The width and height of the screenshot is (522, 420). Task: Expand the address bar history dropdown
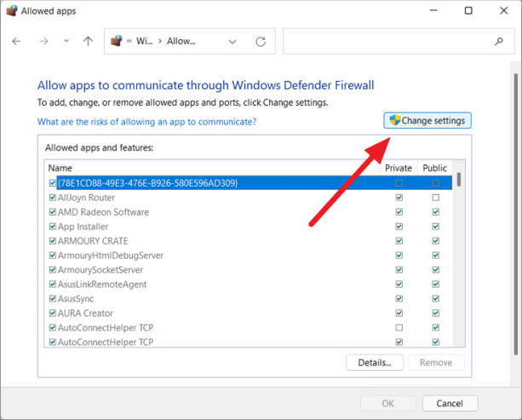point(232,42)
